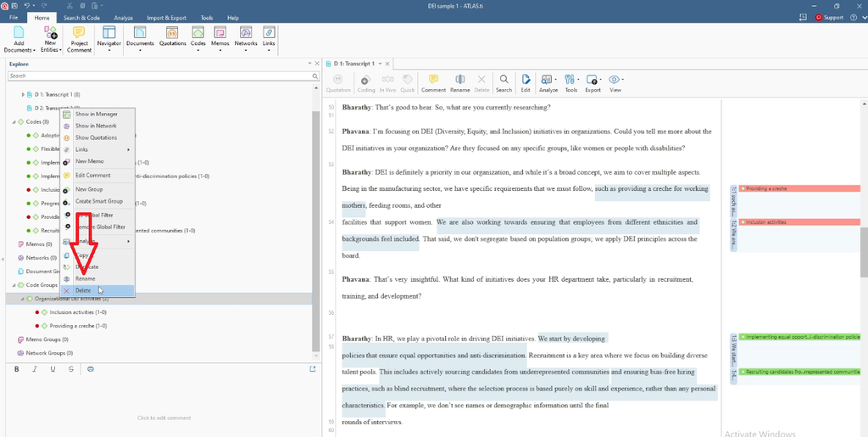Screen dimensions: 868x437
Task: Select Memo Groups (0) tree item
Action: coord(47,339)
